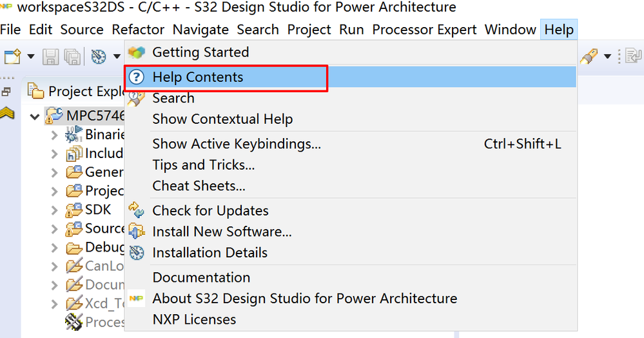
Task: Open the Processor Expert menu
Action: pos(424,30)
